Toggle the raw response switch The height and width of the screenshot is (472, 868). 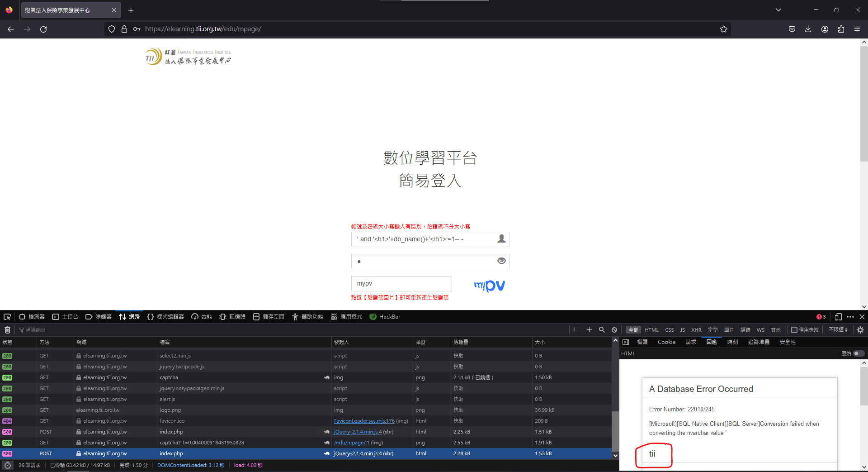[x=859, y=353]
